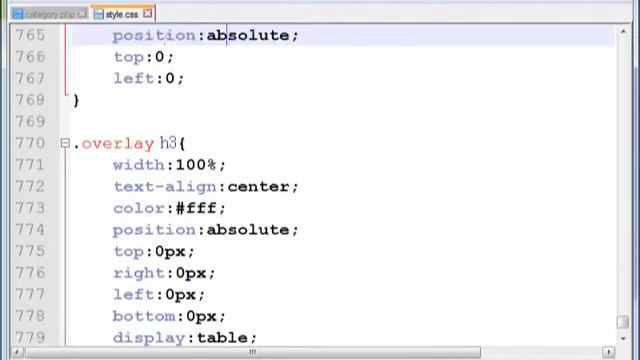Click line number 776
The height and width of the screenshot is (360, 640).
(30, 273)
